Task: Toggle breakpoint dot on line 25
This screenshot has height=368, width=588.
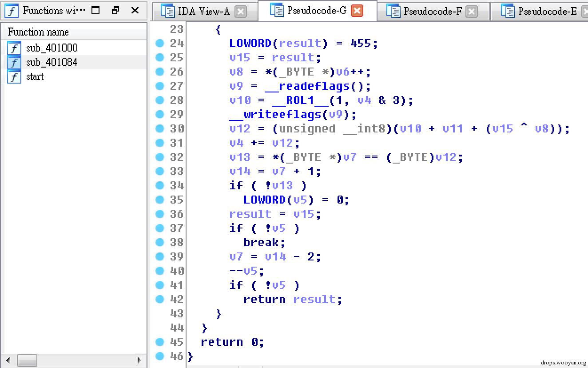Action: 160,57
